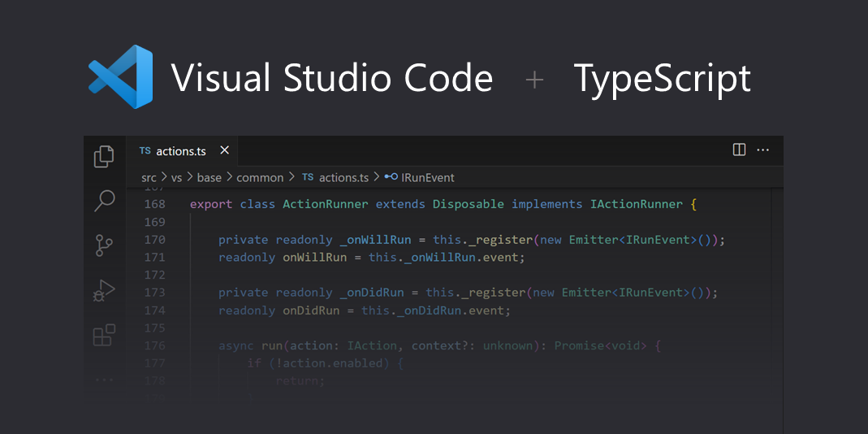The width and height of the screenshot is (868, 434).
Task: Expand the base breadcrumb folder
Action: tap(209, 177)
